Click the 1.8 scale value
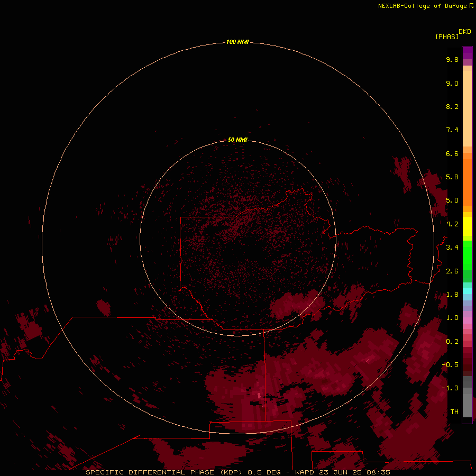This screenshot has width=476, height=476. coord(452,295)
